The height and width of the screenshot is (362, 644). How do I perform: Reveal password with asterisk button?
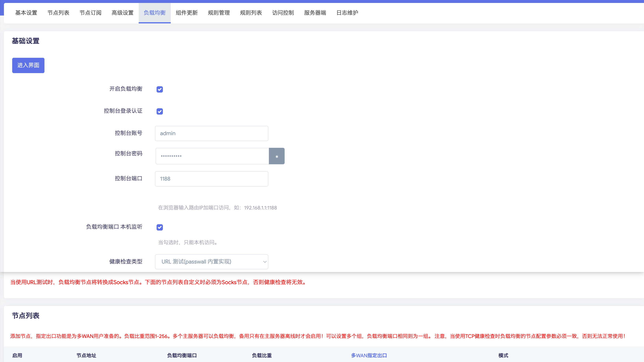[277, 156]
